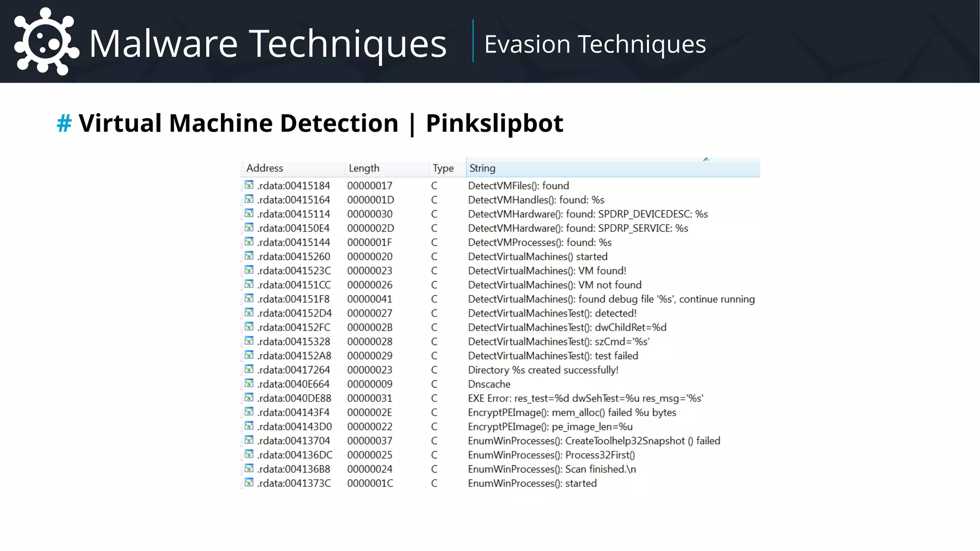Click heading 'Virtual Machine Detection | Pinkslipbot'

[321, 123]
